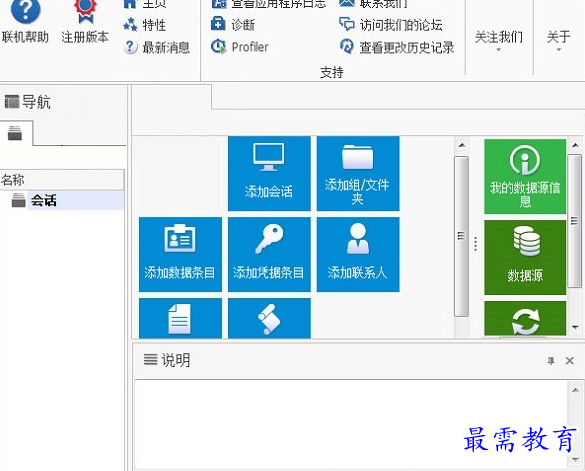
Task: Click the blue tiles scrollbar thumb
Action: click(462, 236)
